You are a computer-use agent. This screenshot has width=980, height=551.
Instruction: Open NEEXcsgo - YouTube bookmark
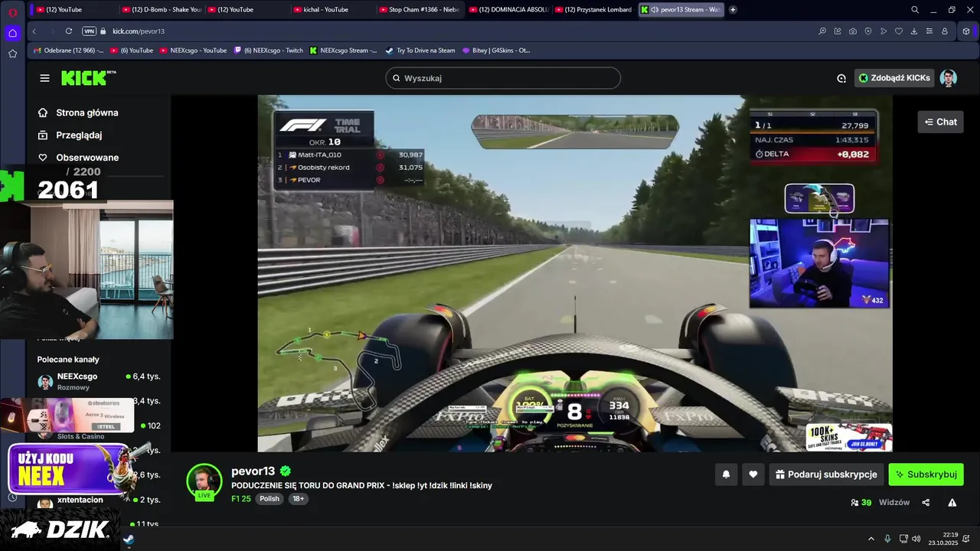coord(193,51)
